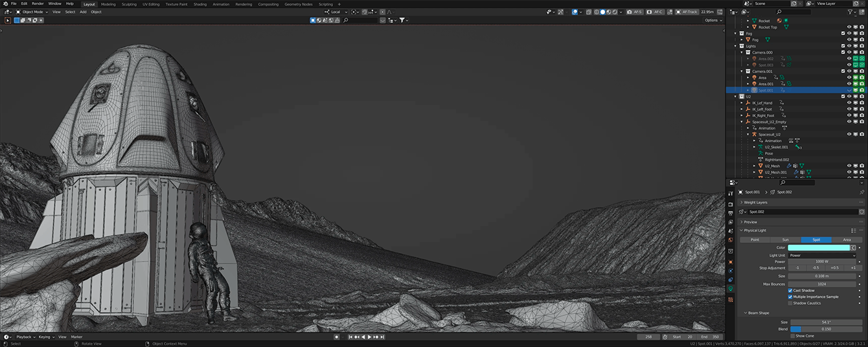
Task: Enable the Shadow Caustics checkbox
Action: pos(790,303)
